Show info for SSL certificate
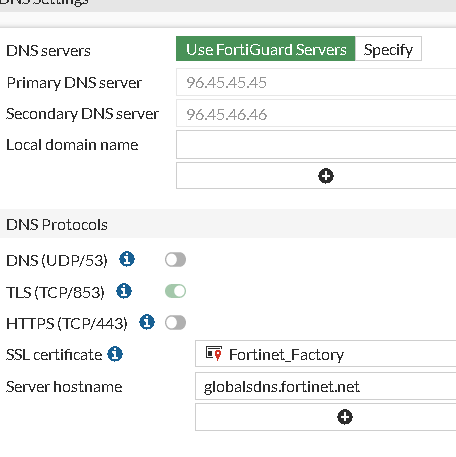 point(115,354)
